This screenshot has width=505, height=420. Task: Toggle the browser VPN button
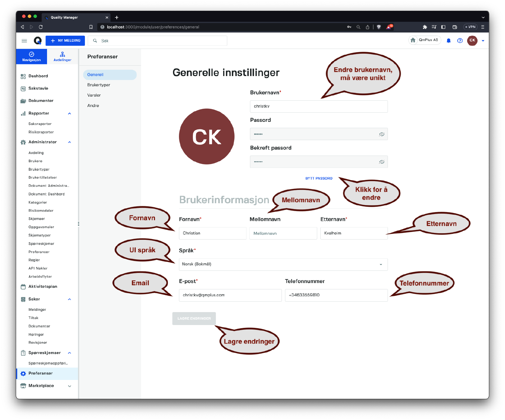click(x=470, y=27)
